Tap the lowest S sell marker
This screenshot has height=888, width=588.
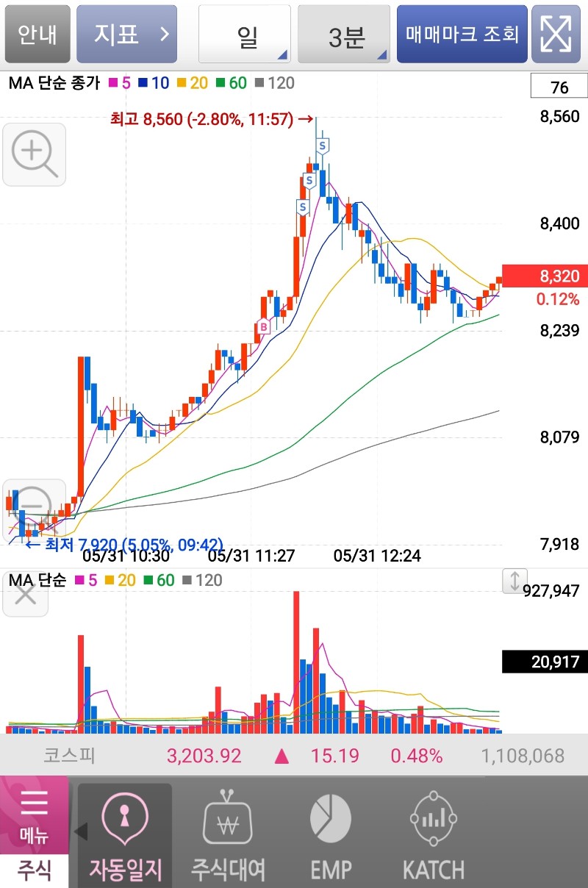point(302,207)
